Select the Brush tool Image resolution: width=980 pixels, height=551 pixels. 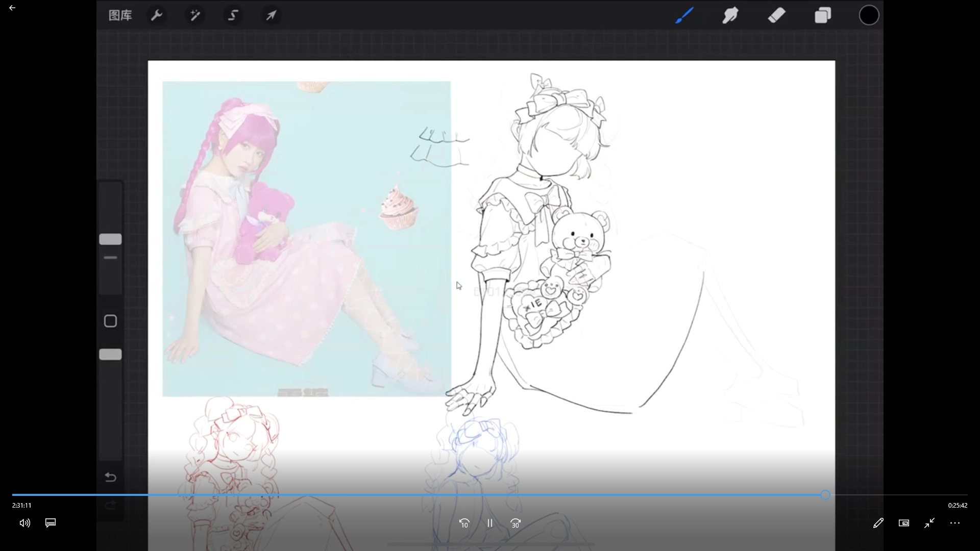click(x=684, y=15)
